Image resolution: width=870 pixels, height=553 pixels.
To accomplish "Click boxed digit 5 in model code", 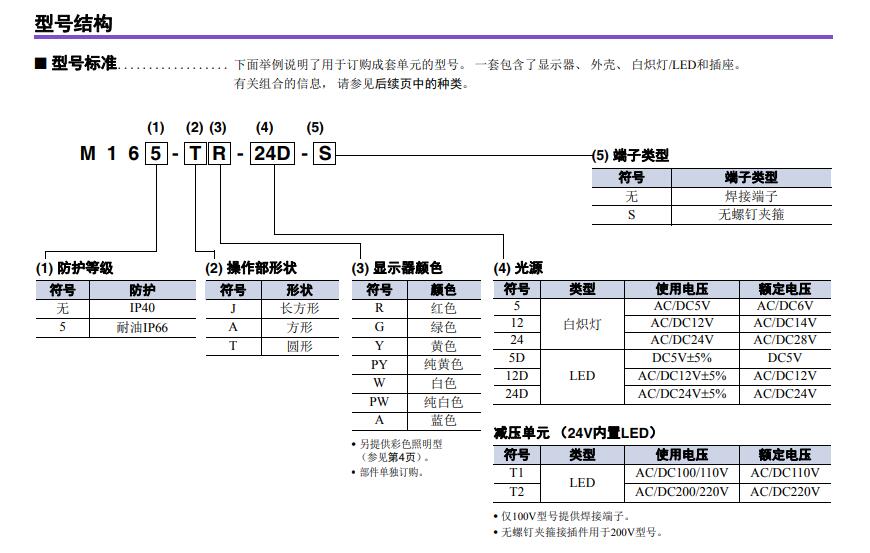I will coord(156,153).
